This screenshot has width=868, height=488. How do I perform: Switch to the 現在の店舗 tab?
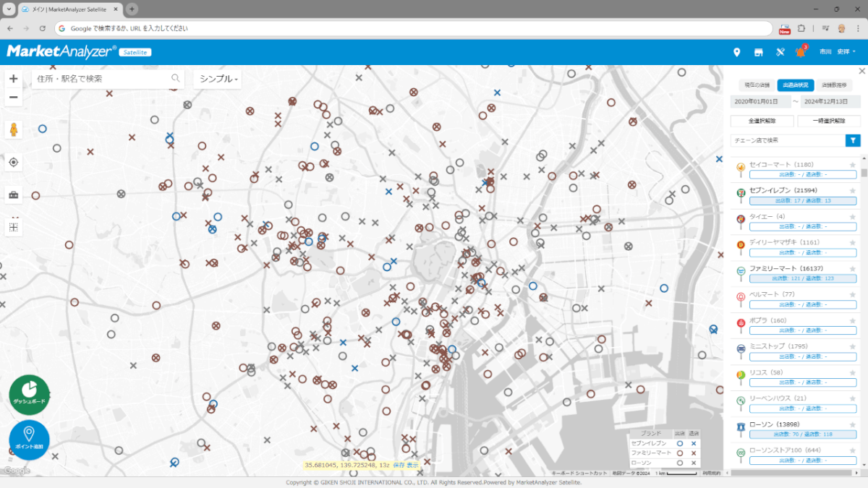coord(757,85)
